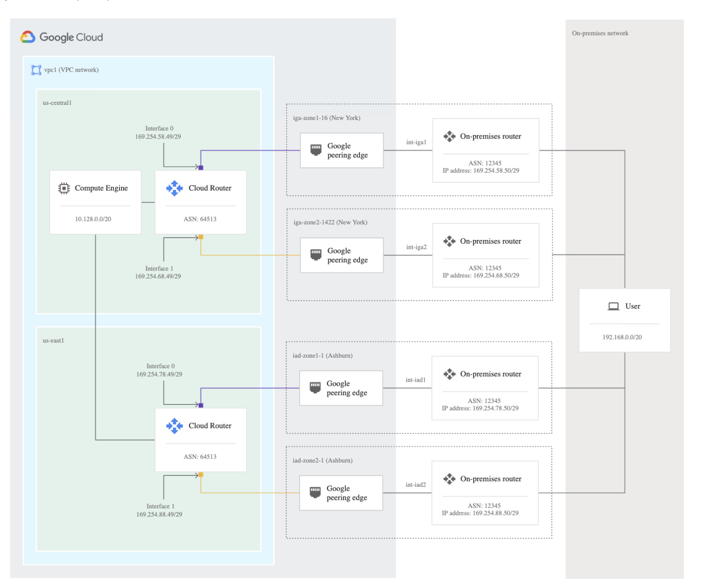Click us-east1 Interface 1 169.254.88.49/29 label
This screenshot has height=588, width=709.
click(159, 510)
